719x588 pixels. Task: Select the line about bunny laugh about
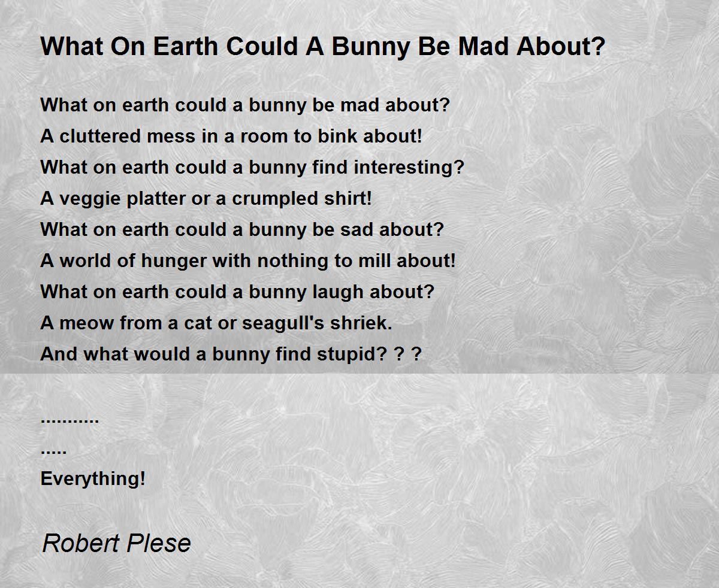(237, 292)
